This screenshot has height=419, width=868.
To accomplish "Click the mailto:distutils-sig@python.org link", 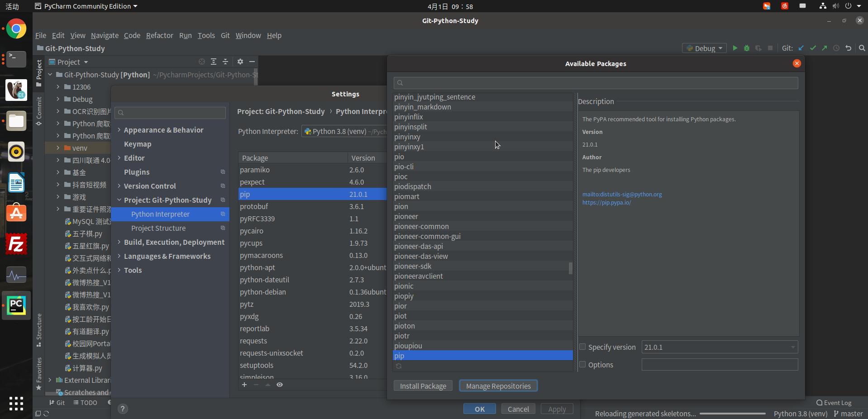I will (622, 195).
